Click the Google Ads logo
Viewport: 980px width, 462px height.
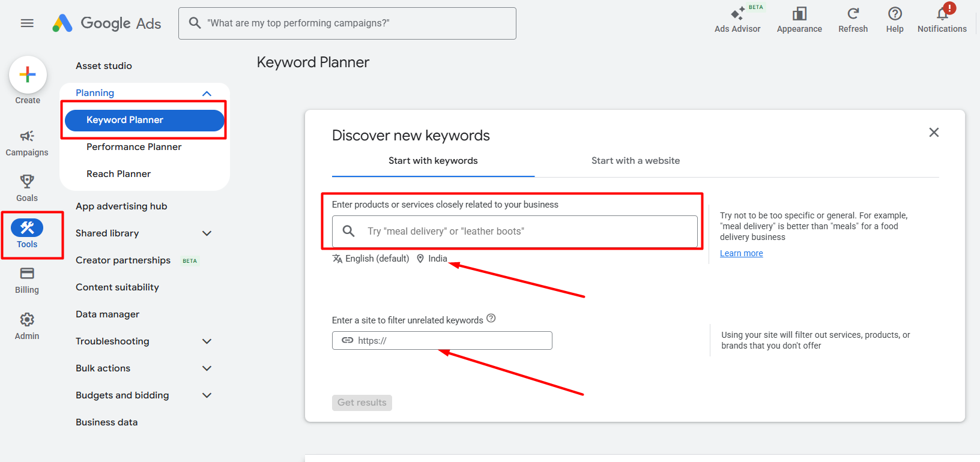pyautogui.click(x=107, y=23)
